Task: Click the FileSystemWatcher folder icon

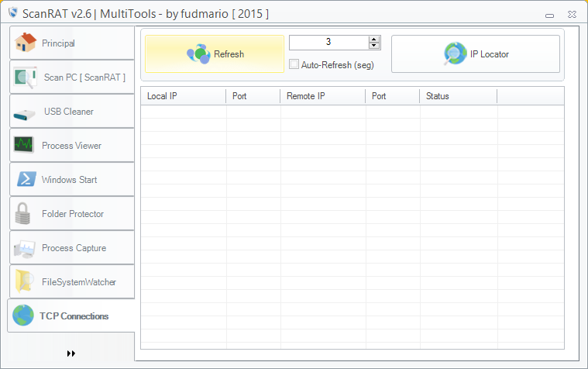Action: click(x=24, y=281)
